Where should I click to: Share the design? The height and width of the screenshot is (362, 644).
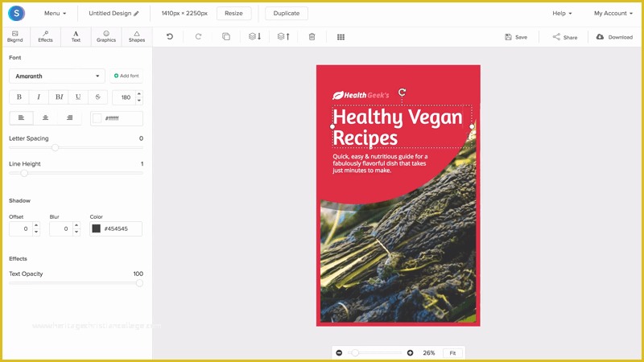point(565,37)
